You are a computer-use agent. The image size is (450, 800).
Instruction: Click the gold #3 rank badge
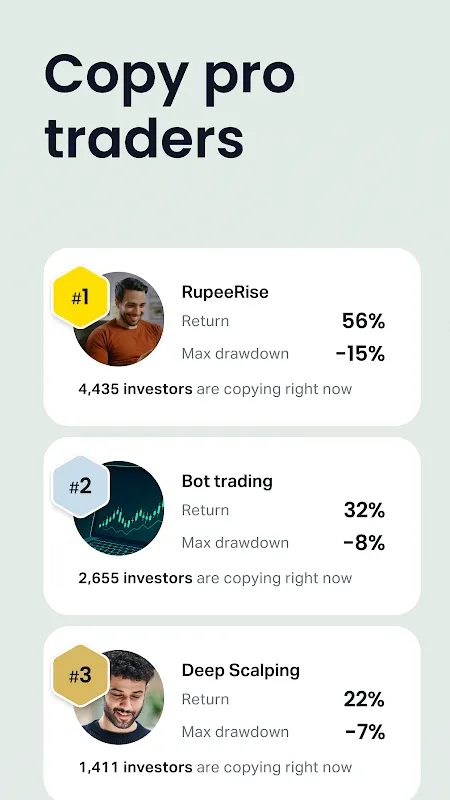pos(81,676)
